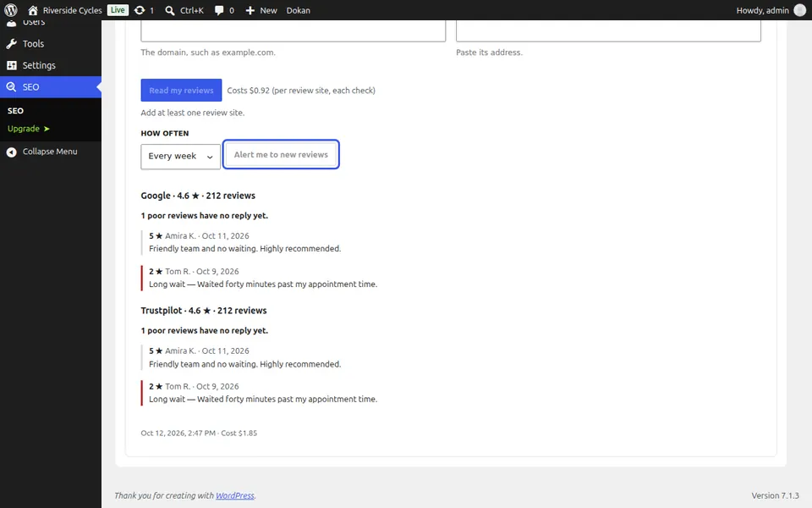Viewport: 812px width, 508px height.
Task: Click the Settings sliders icon
Action: click(x=11, y=65)
